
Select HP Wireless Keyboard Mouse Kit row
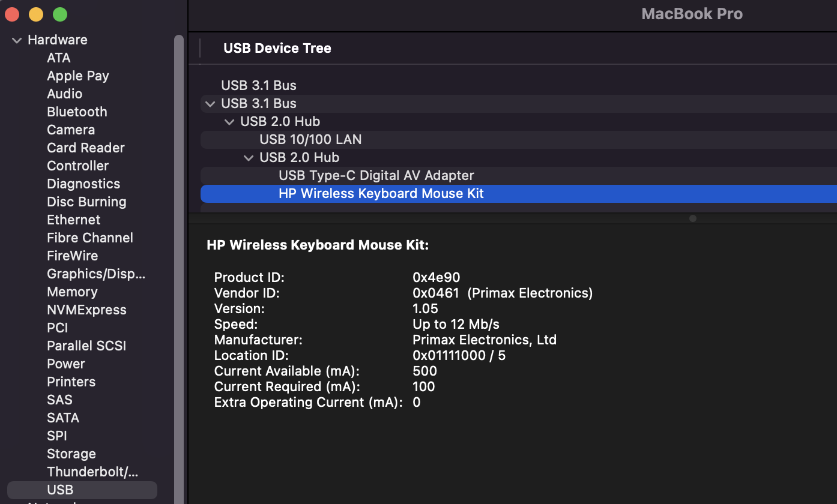point(381,194)
